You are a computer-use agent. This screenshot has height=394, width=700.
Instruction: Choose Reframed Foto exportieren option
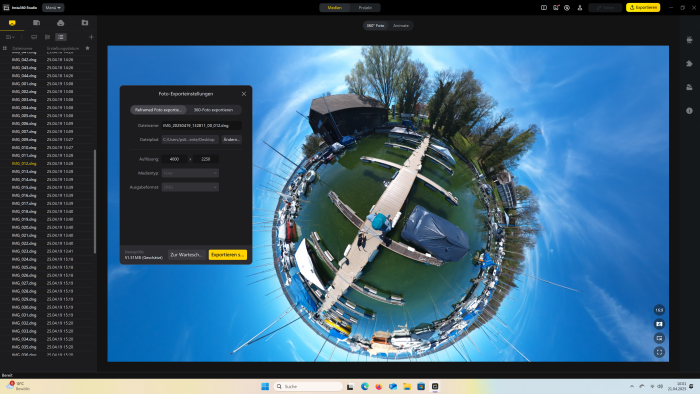[x=158, y=110]
